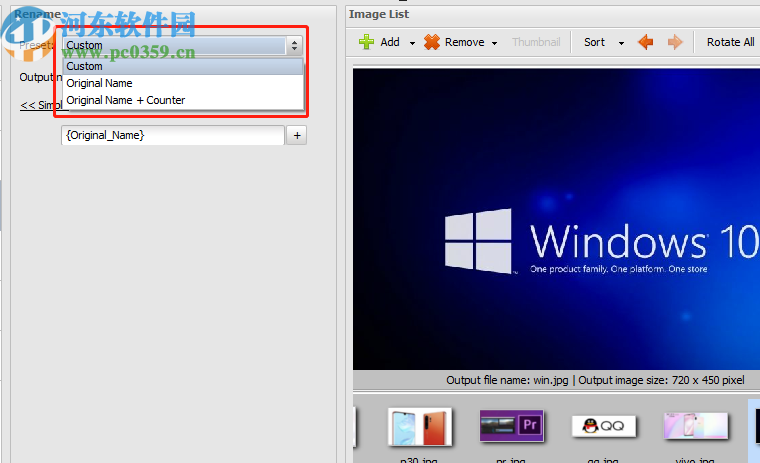Click the Thumbnail toolbar button
Viewport: 760px width, 463px height.
pos(536,42)
